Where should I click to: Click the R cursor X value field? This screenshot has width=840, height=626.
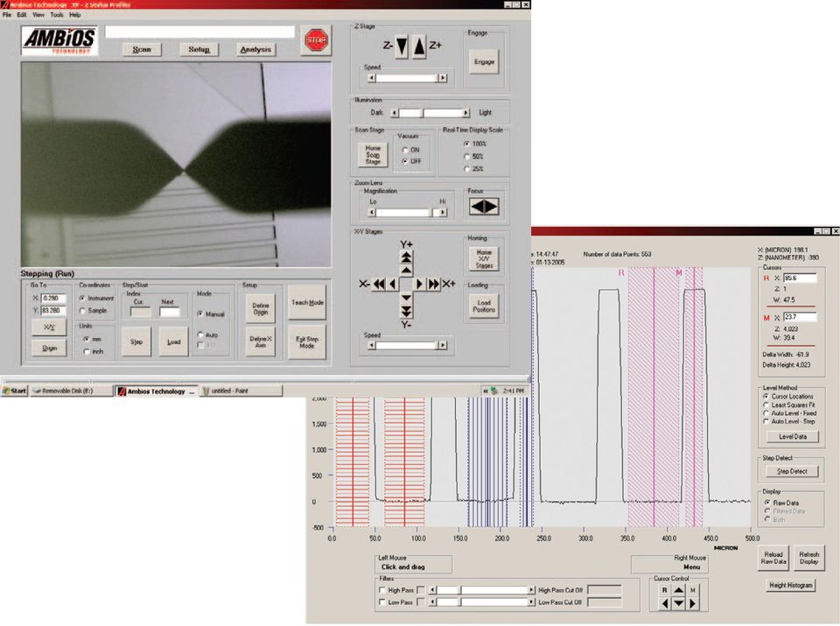(800, 278)
